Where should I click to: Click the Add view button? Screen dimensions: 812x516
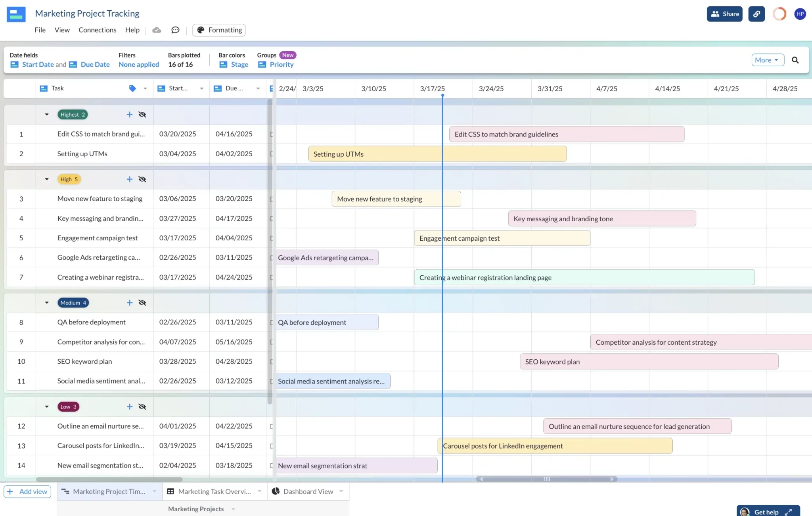[x=27, y=491]
